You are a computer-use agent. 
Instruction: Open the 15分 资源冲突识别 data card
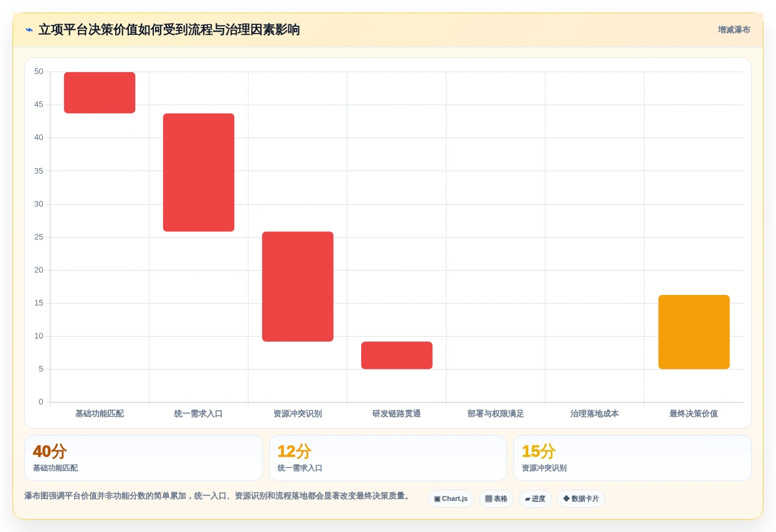click(632, 458)
